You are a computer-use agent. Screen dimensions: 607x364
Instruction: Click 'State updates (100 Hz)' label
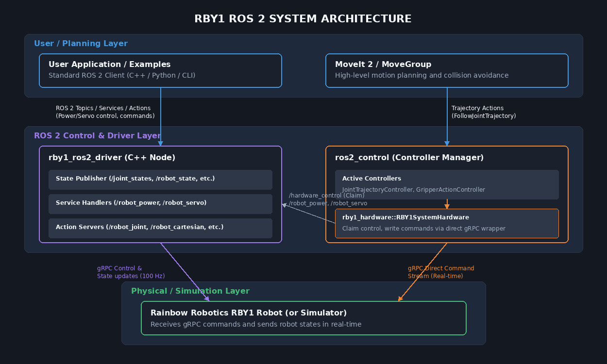[x=131, y=276]
